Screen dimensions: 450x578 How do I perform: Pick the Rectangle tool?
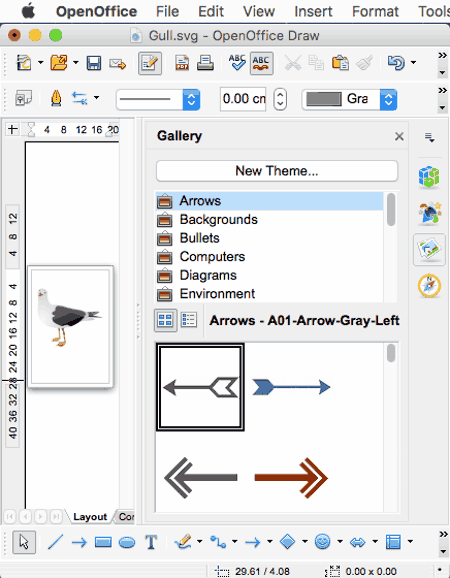pos(103,542)
